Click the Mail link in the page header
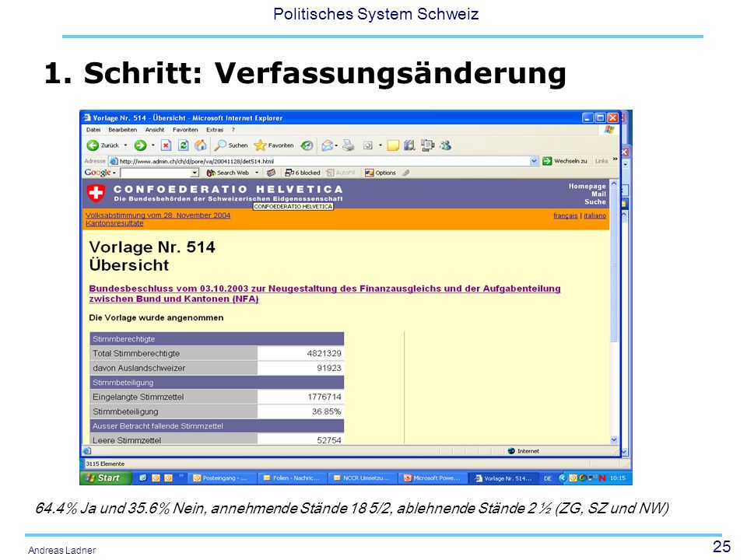Viewport: 747px width, 560px height. tap(599, 194)
